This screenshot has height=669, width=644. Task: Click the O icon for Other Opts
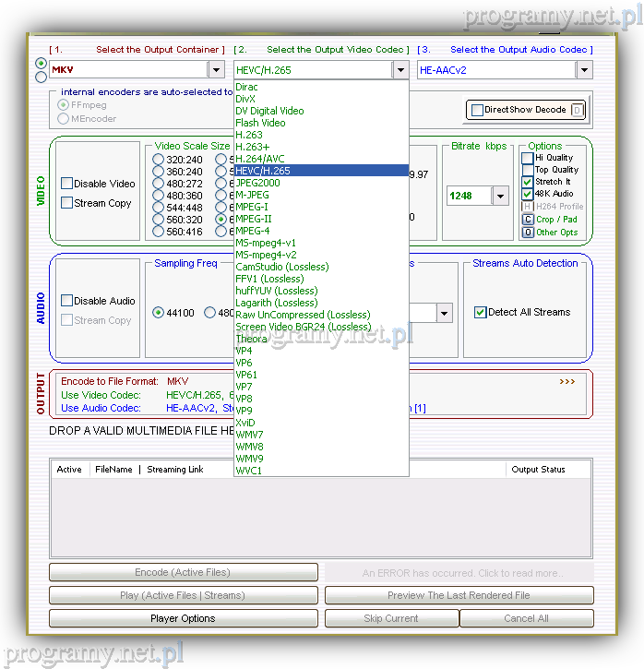tap(528, 233)
